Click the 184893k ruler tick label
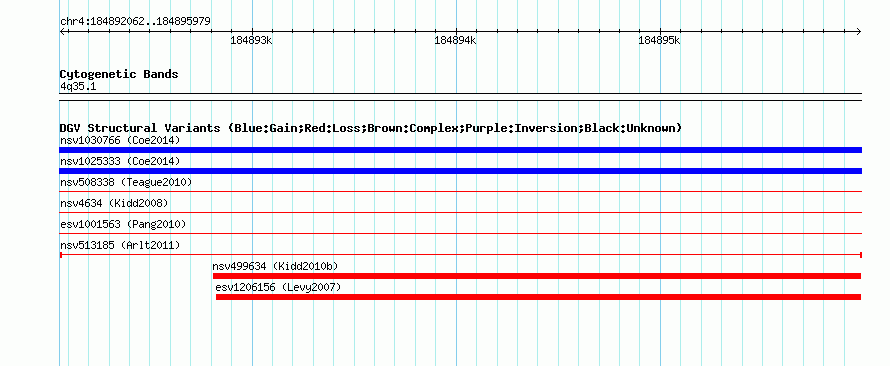Screen dimensions: 890x366 coord(251,40)
